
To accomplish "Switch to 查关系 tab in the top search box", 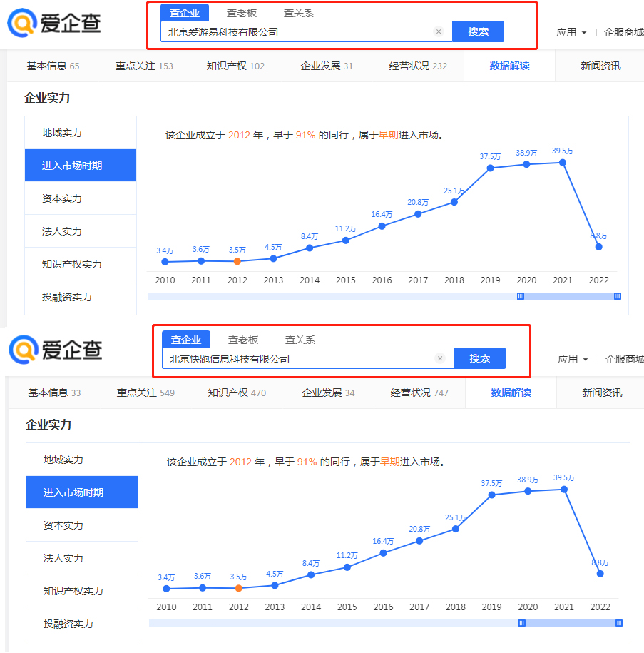I will [x=298, y=14].
